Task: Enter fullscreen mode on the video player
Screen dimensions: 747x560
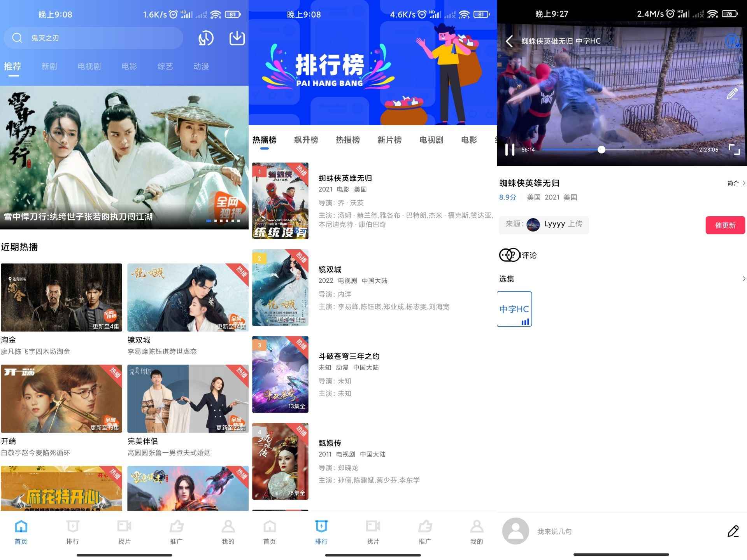Action: pyautogui.click(x=734, y=149)
